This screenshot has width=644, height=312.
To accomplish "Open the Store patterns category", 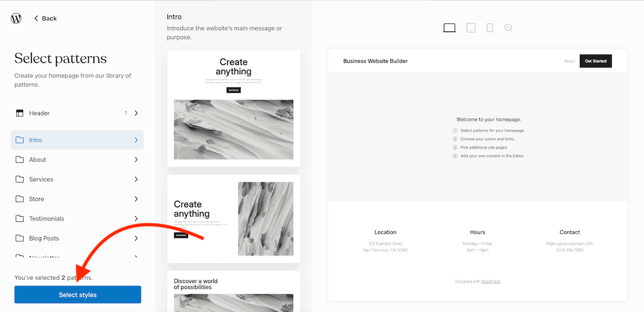I will coord(77,199).
